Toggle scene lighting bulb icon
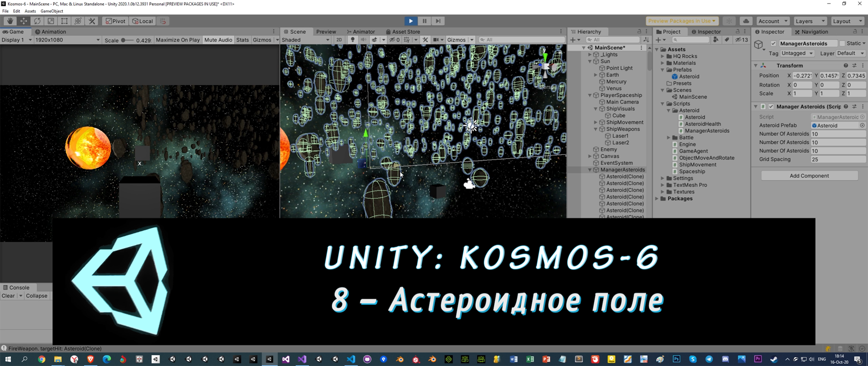Image resolution: width=868 pixels, height=366 pixels. click(353, 40)
